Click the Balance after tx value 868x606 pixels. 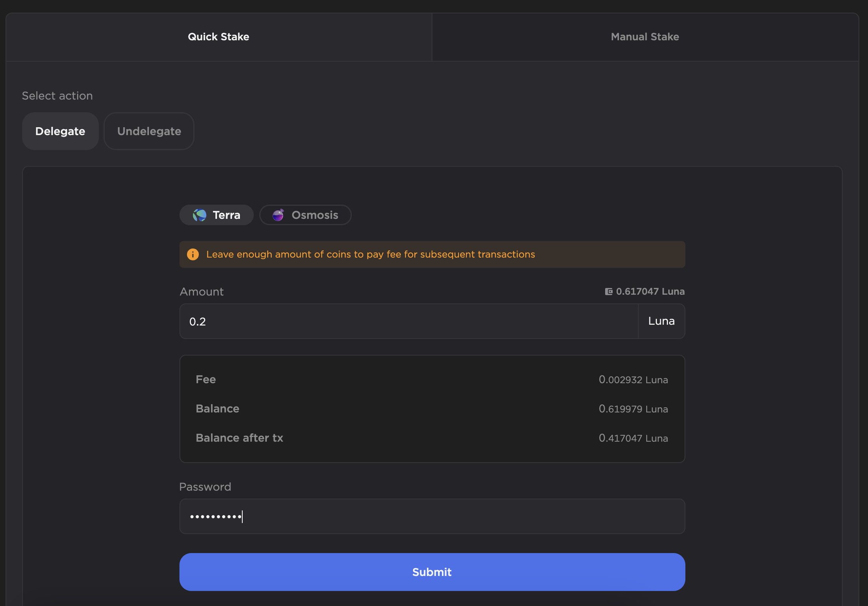pos(633,438)
